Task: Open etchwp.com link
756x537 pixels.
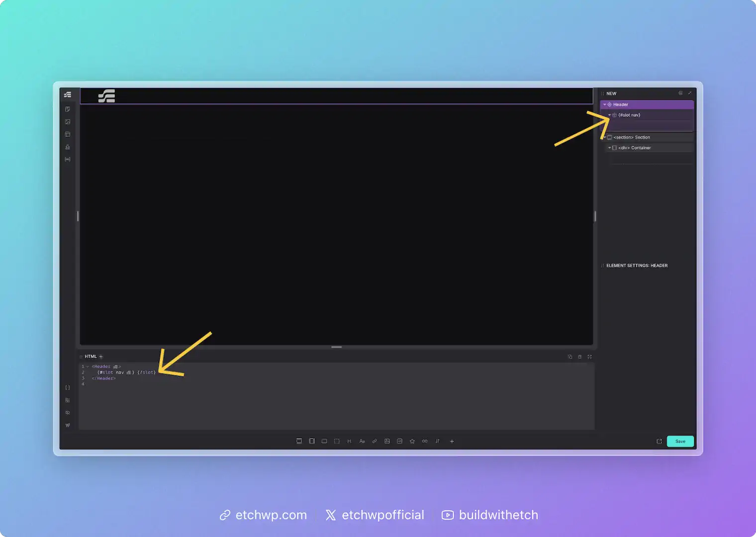Action: [264, 515]
